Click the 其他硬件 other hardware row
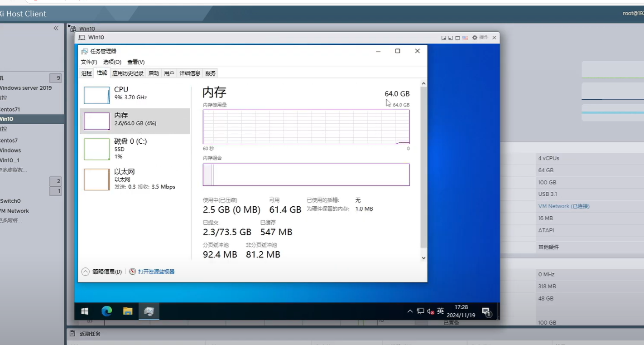Image resolution: width=644 pixels, height=345 pixels. click(x=548, y=247)
